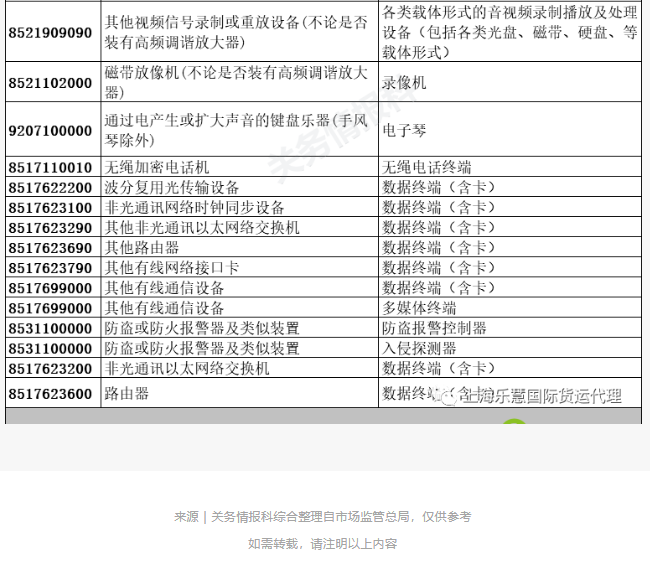
Task: Click the source line 来源｜关务情报科综合整理
Action: [x=322, y=517]
